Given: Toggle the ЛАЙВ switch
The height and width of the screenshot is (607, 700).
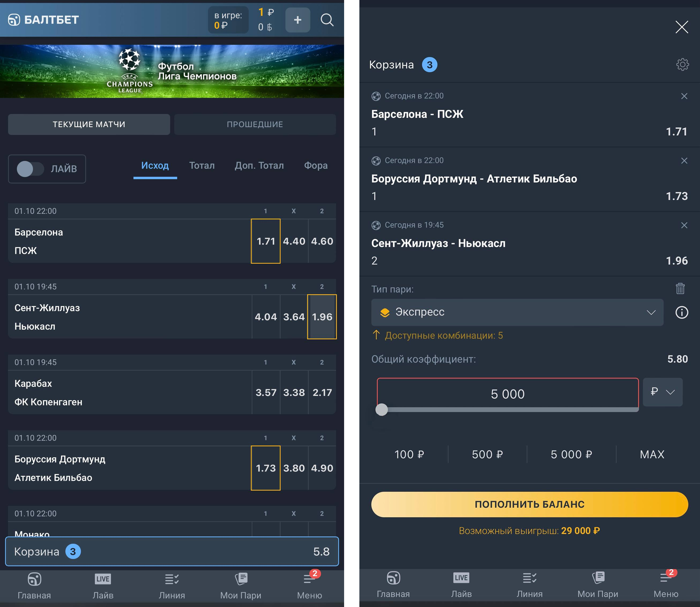Looking at the screenshot, I should pos(31,169).
